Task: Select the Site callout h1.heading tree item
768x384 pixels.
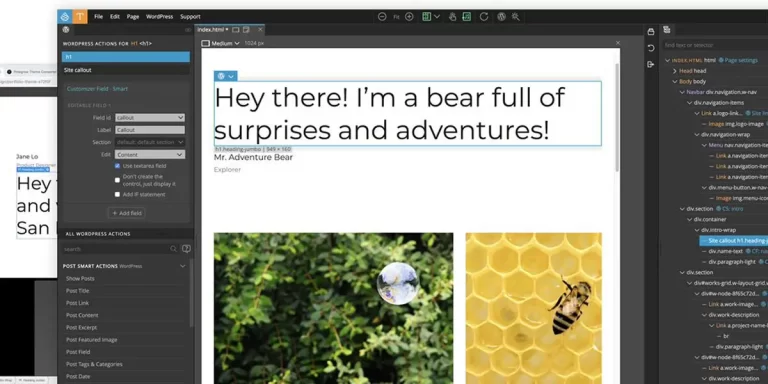Action: coord(734,240)
